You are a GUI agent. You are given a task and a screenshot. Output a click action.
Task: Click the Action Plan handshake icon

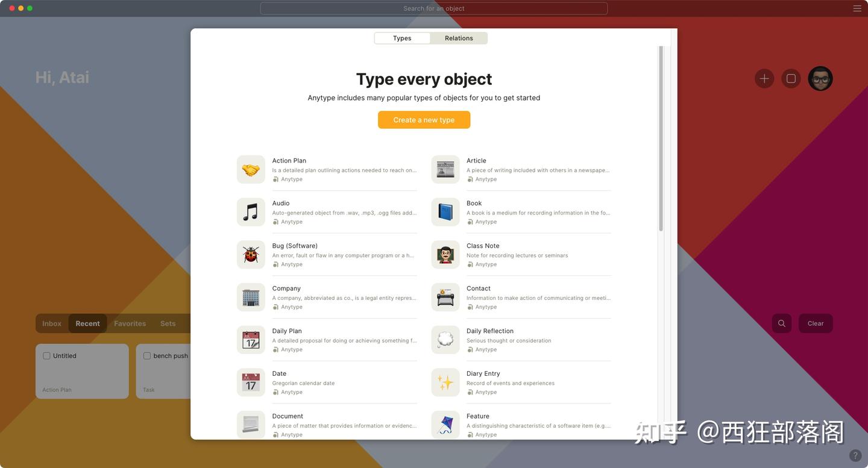tap(251, 170)
